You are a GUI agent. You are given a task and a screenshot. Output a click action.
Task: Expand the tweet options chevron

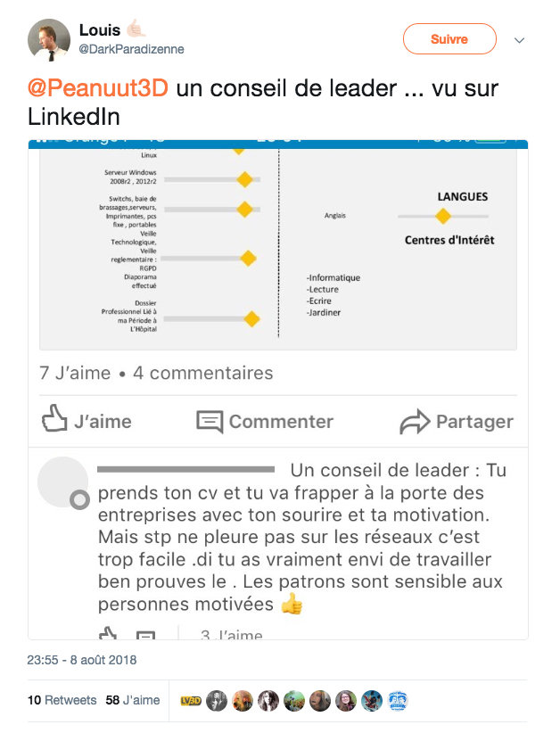[x=520, y=41]
